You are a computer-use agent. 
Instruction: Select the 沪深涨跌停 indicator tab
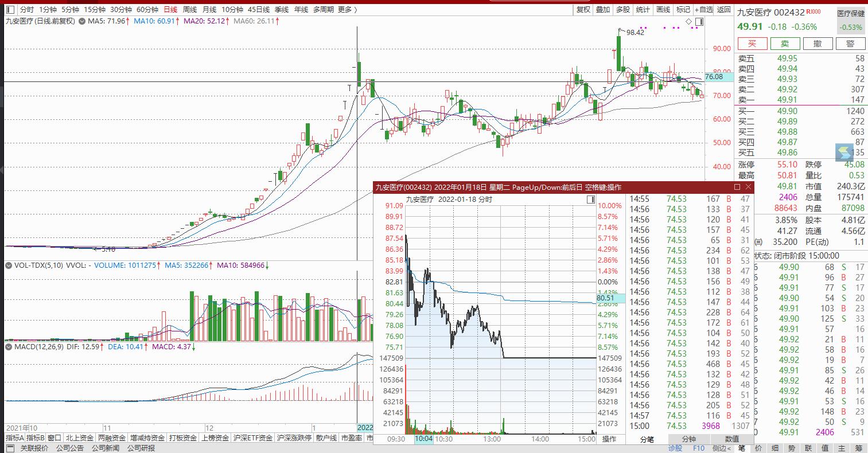[x=294, y=438]
